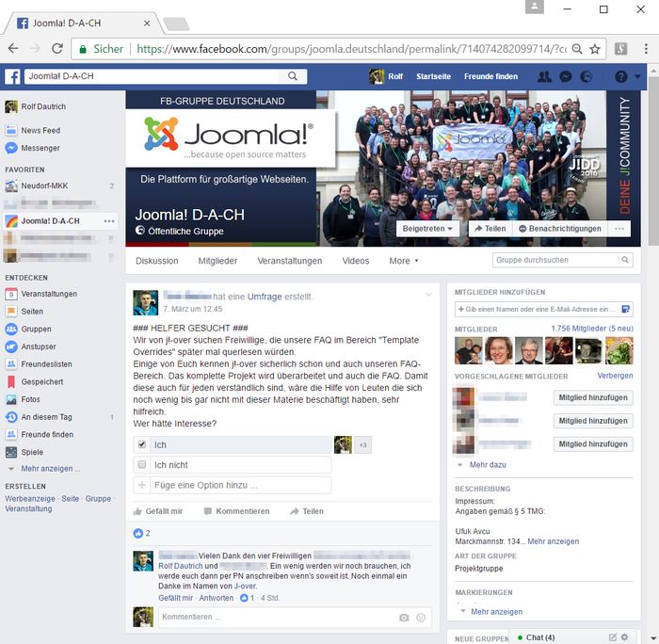659x644 pixels.
Task: Open the 'Beigetreten' dropdown
Action: (x=428, y=229)
